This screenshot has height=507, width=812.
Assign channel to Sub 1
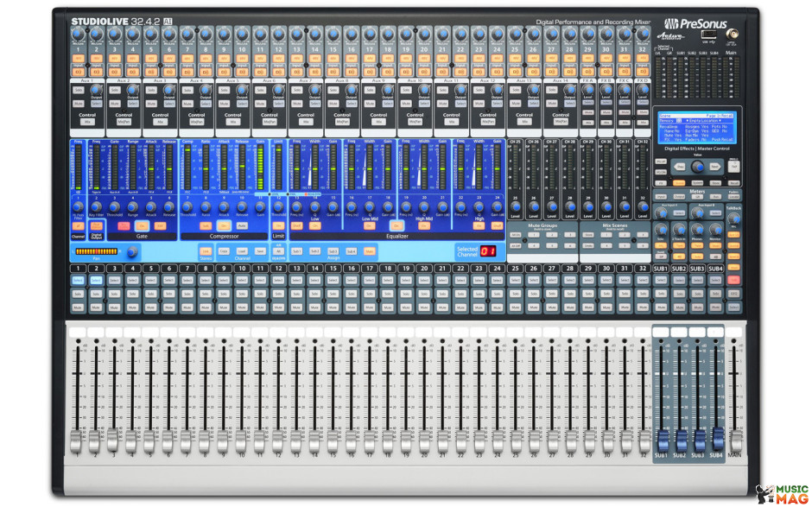pos(297,251)
